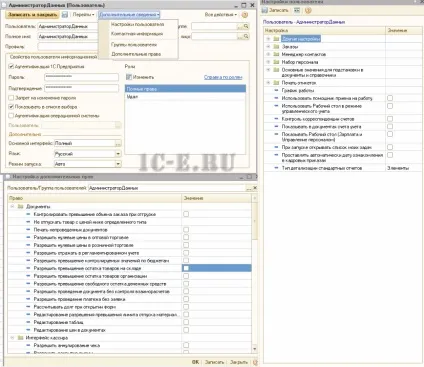The image size is (424, 367).
Task: Select the row Не отпускать товар с ценой ниже определенного типа
Action: [x=130, y=222]
